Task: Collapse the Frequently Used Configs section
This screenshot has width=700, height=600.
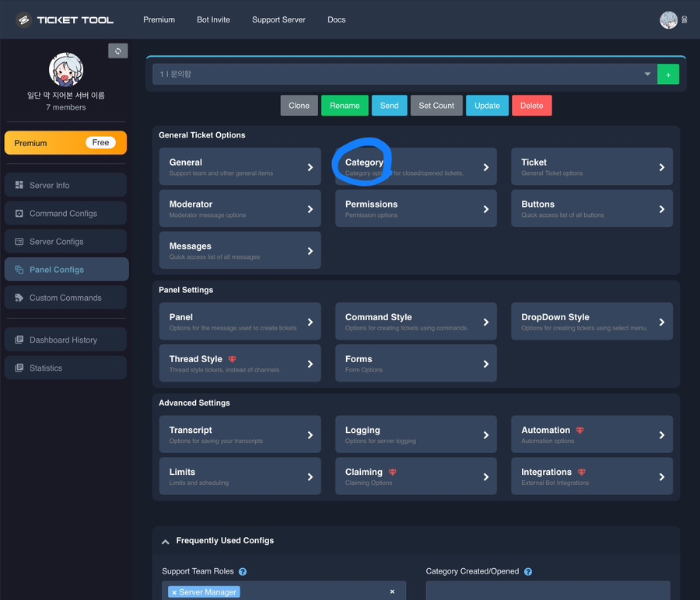Action: (165, 541)
